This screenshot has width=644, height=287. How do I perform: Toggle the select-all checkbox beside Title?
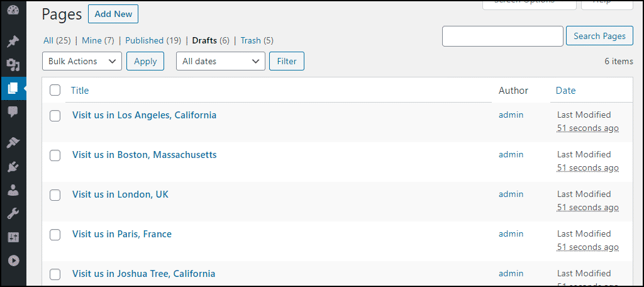pyautogui.click(x=55, y=90)
